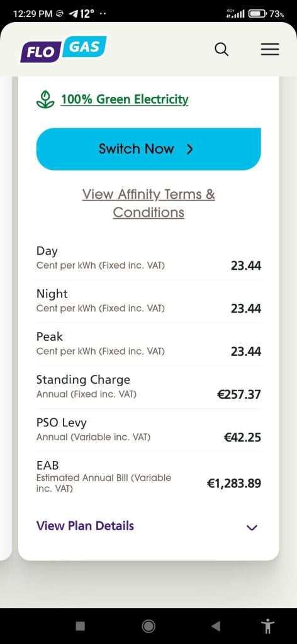Tap the green leaf icon
Viewport: 297px width, 644px height.
click(x=45, y=99)
